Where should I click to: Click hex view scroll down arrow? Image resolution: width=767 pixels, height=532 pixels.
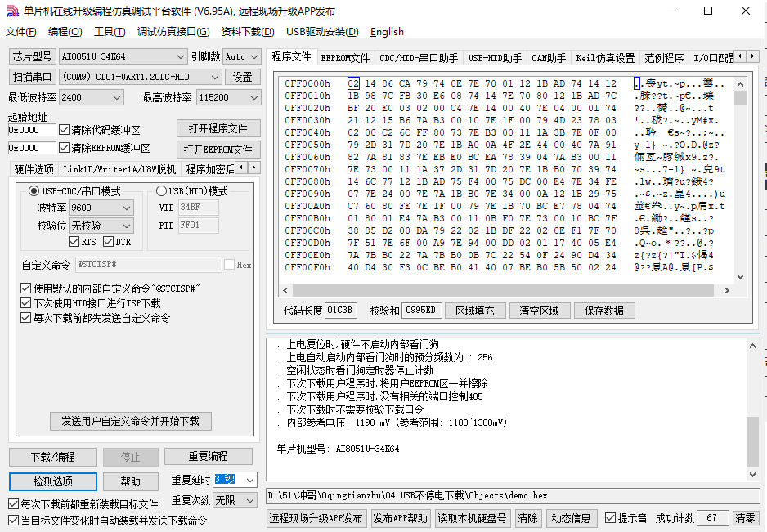click(740, 277)
